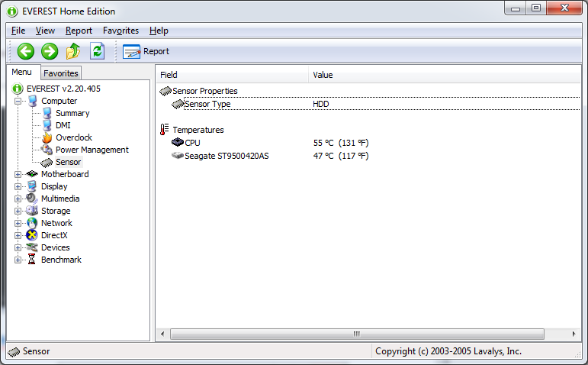Go back with the green left arrow
588x365 pixels.
25,51
